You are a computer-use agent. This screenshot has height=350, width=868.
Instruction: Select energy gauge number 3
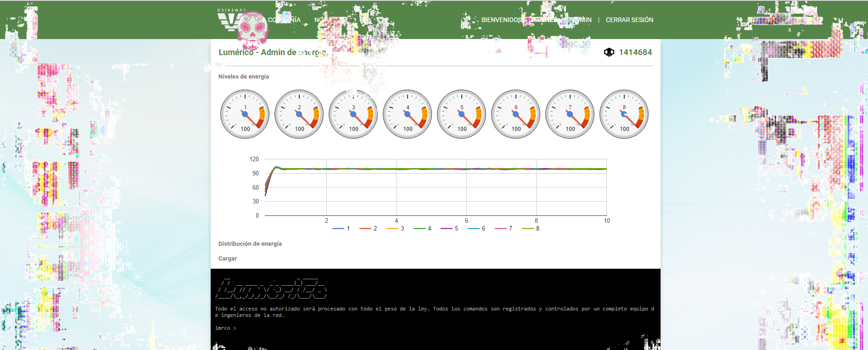click(x=353, y=114)
